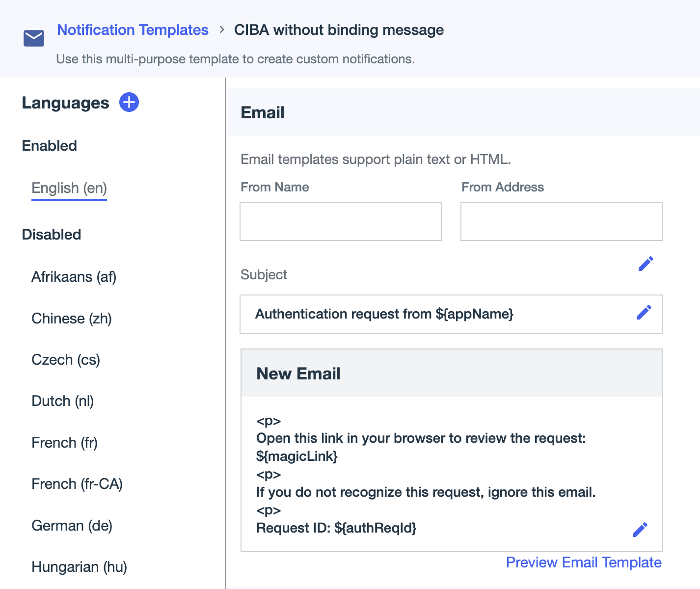The image size is (700, 589).
Task: Select the Authentication request subject text
Action: click(385, 314)
